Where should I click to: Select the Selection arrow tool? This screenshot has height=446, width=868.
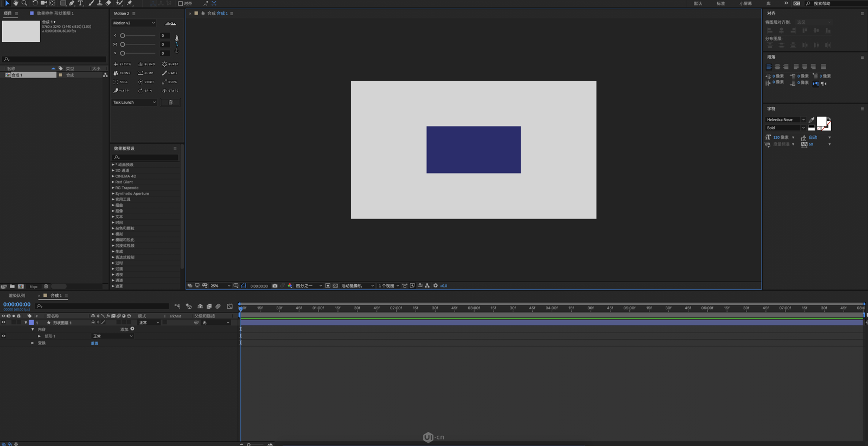click(7, 3)
